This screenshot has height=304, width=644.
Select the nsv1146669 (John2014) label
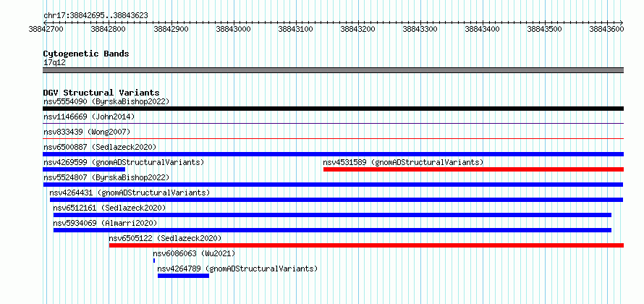click(89, 117)
